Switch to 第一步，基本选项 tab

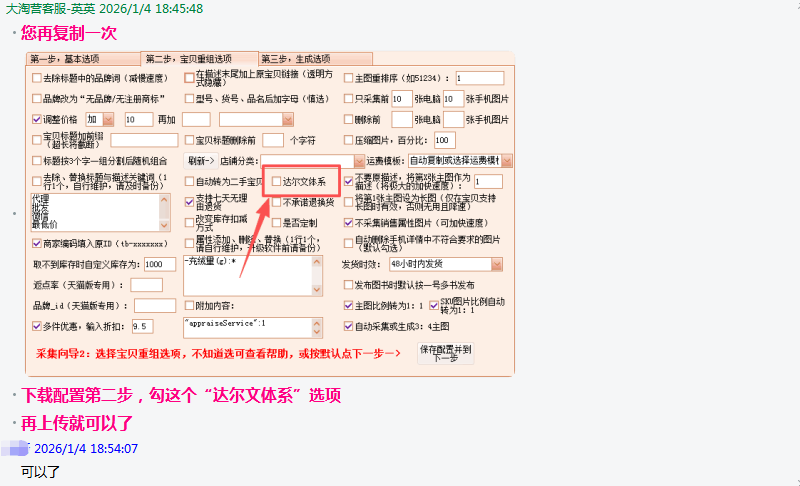click(81, 58)
